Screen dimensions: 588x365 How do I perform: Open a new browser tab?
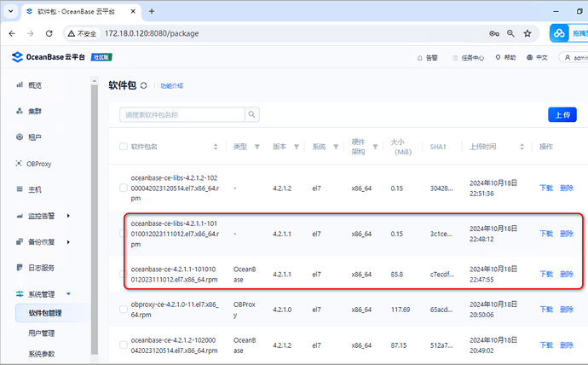(152, 11)
